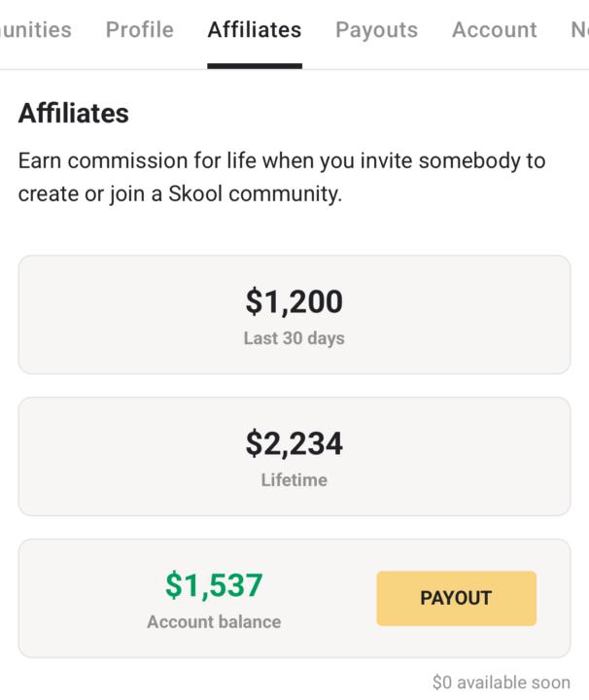Click the "$0 available soon" text
Image resolution: width=589 pixels, height=700 pixels.
[501, 682]
